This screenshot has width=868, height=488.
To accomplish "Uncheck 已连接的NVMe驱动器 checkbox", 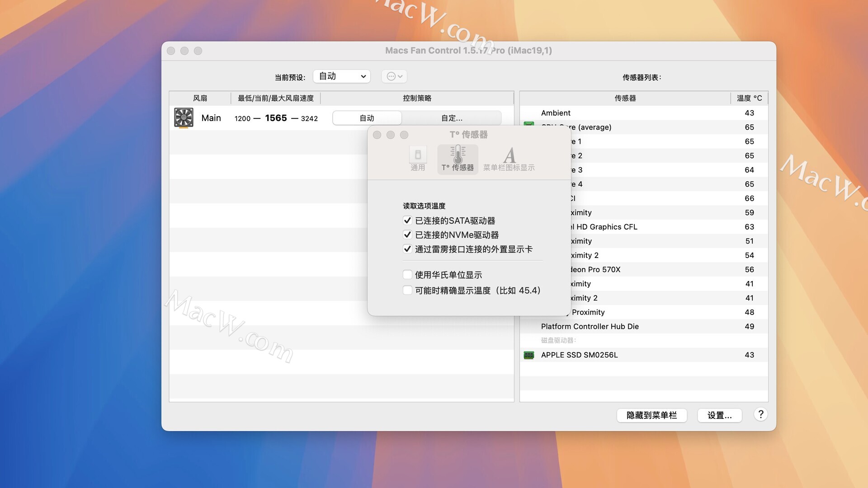I will [407, 235].
